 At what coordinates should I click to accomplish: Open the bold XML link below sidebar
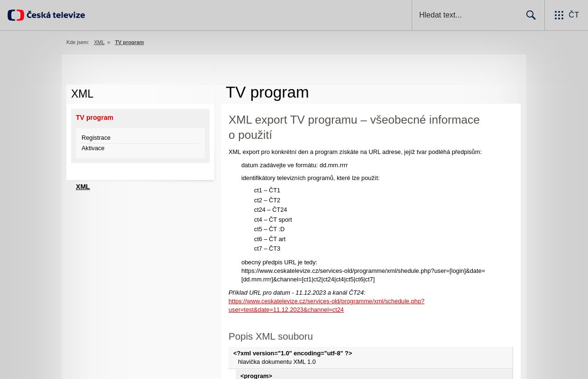coord(83,187)
